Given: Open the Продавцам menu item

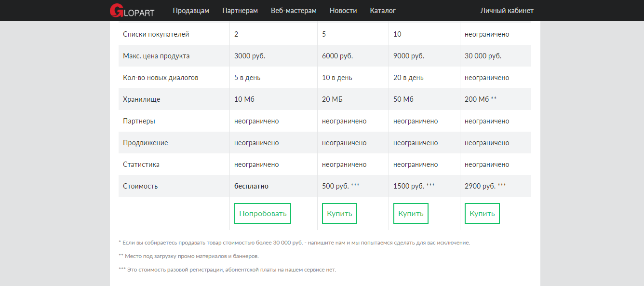Looking at the screenshot, I should (191, 11).
